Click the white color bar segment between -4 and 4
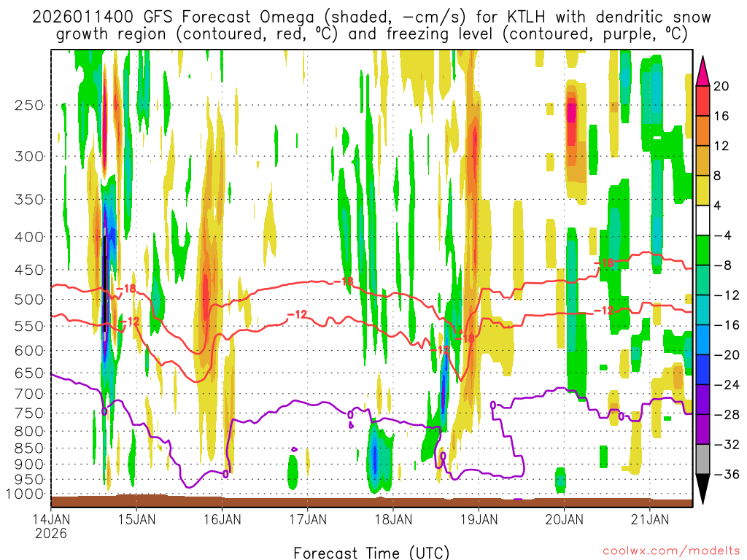Image resolution: width=747 pixels, height=560 pixels. (703, 220)
